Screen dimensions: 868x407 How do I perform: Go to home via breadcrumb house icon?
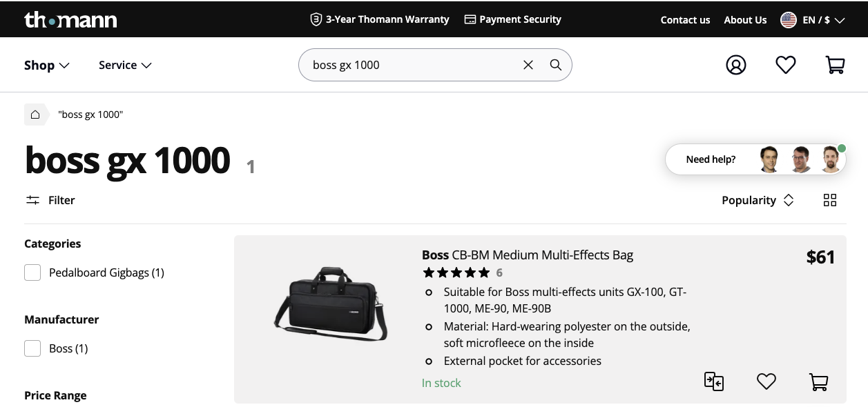tap(35, 115)
